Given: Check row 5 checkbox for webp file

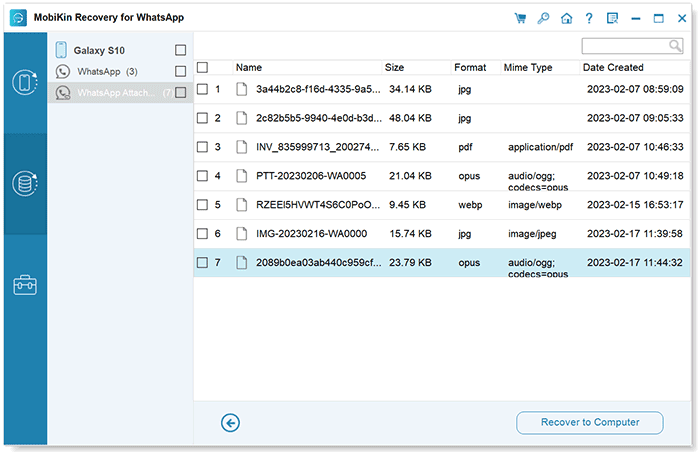Looking at the screenshot, I should click(x=203, y=205).
